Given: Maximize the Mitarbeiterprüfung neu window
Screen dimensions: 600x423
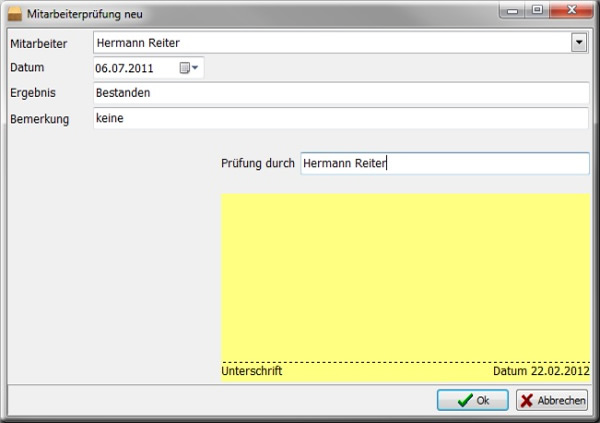Looking at the screenshot, I should [x=537, y=10].
